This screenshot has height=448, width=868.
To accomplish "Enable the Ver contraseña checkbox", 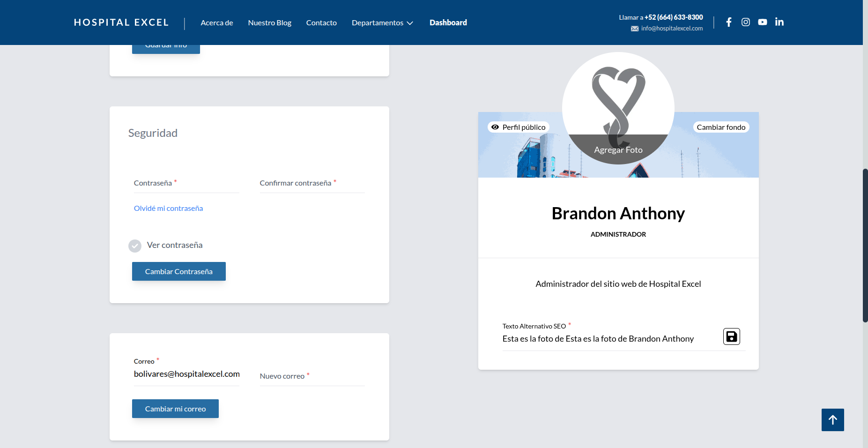I will click(x=135, y=246).
